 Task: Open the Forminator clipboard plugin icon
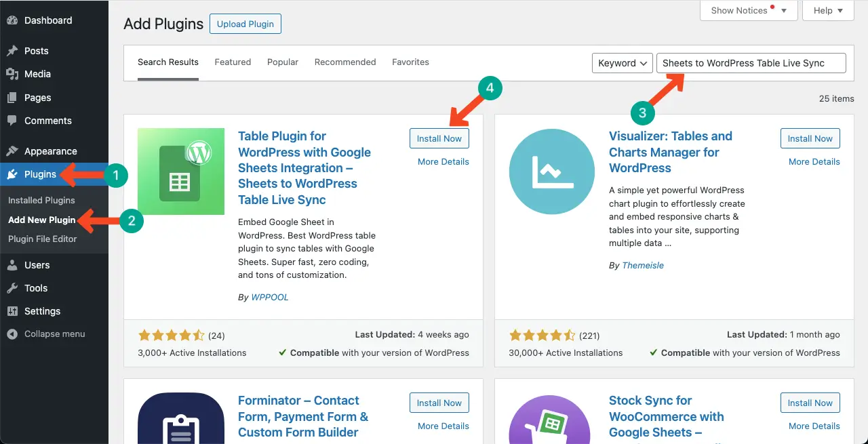(x=181, y=418)
